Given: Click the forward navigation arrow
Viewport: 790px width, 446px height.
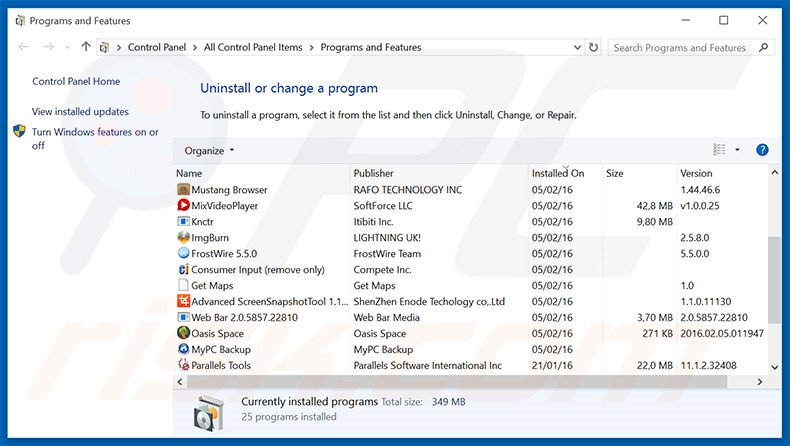Looking at the screenshot, I should 48,47.
